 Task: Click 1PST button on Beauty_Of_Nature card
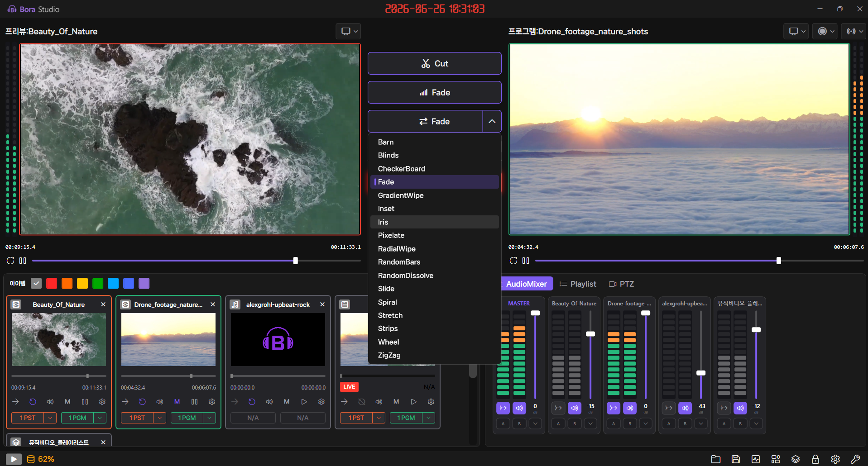tap(28, 418)
